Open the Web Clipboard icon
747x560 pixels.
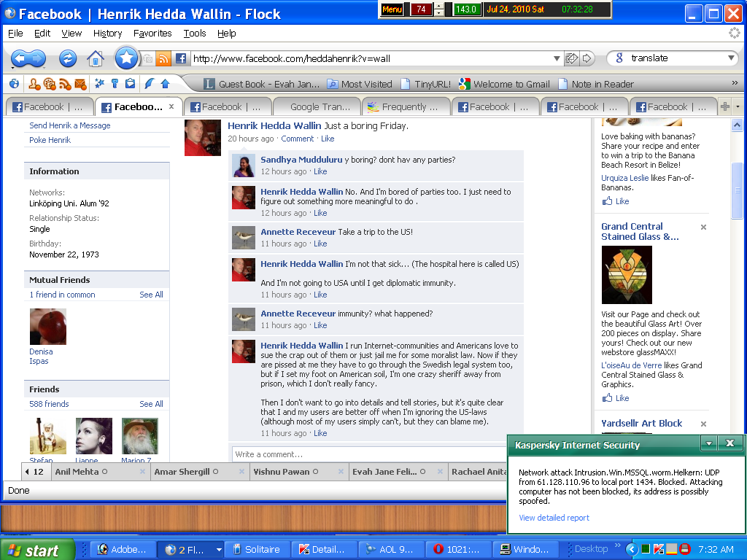130,84
